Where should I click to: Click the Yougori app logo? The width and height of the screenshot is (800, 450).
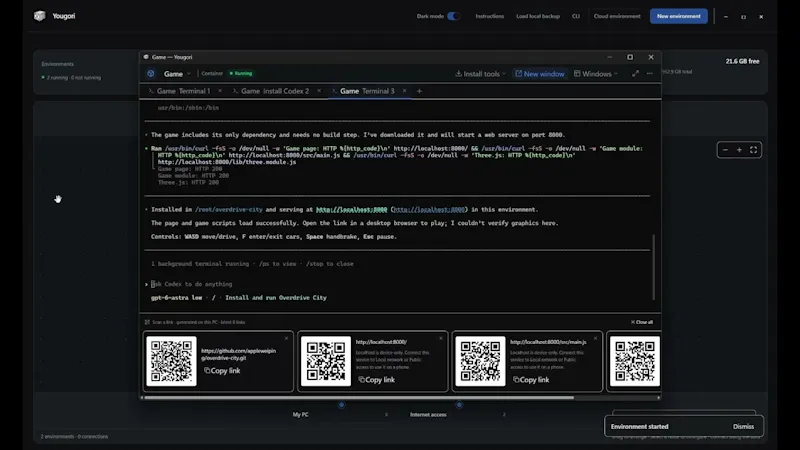tap(40, 16)
